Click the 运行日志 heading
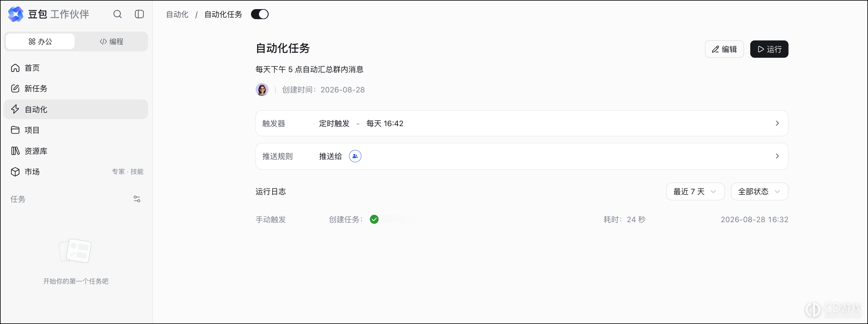Viewport: 868px width, 324px height. (x=271, y=192)
